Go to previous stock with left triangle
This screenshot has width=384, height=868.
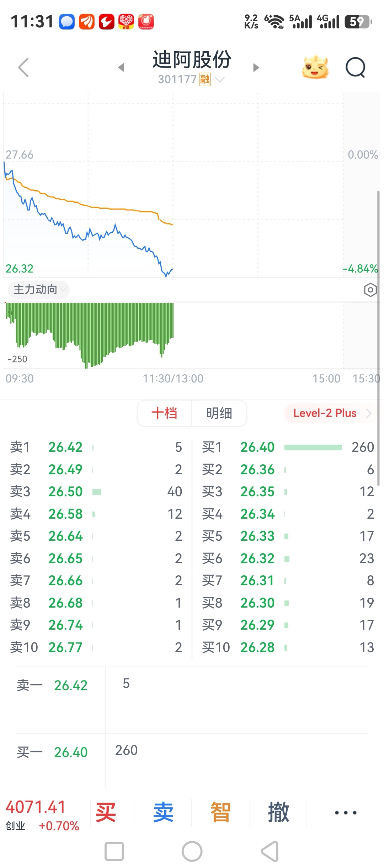coord(121,67)
